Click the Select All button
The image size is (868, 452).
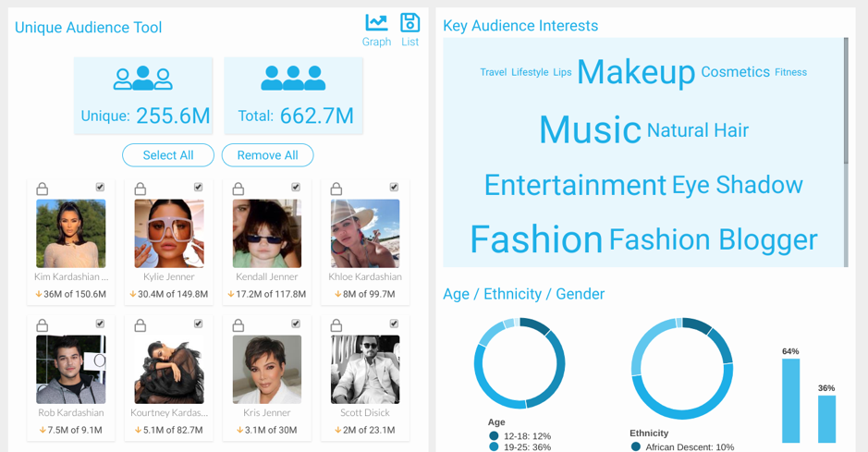168,155
